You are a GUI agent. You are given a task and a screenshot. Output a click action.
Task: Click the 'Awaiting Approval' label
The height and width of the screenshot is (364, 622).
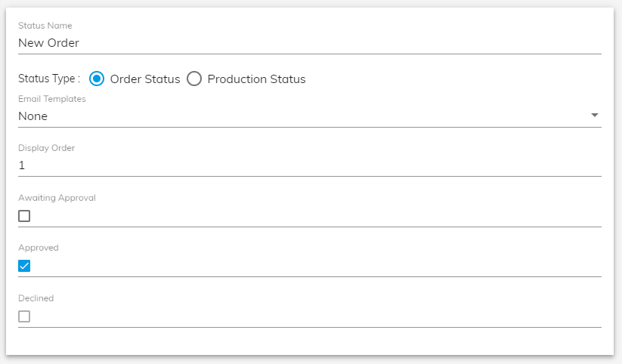pyautogui.click(x=57, y=198)
